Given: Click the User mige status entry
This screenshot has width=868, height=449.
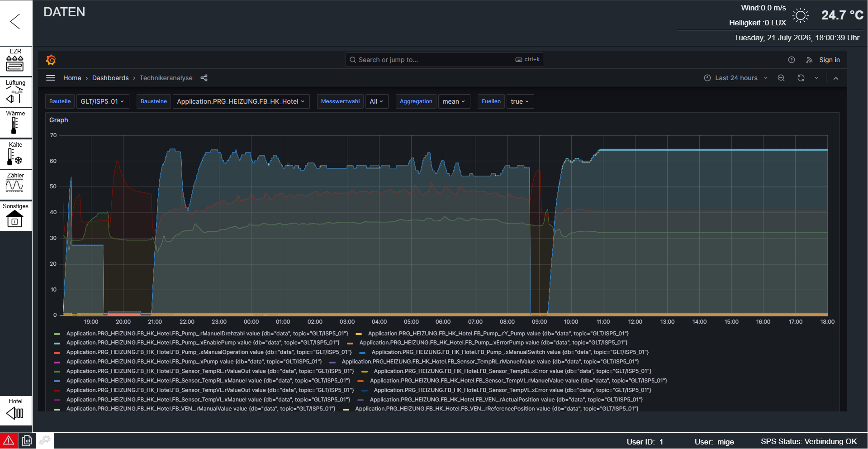Looking at the screenshot, I should pyautogui.click(x=714, y=442).
